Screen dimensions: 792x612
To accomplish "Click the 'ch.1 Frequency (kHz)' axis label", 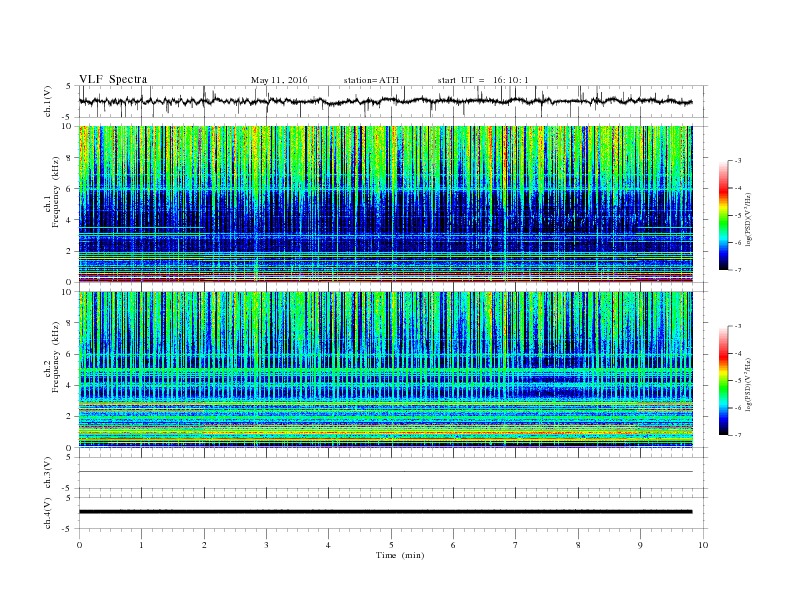I will pyautogui.click(x=52, y=192).
